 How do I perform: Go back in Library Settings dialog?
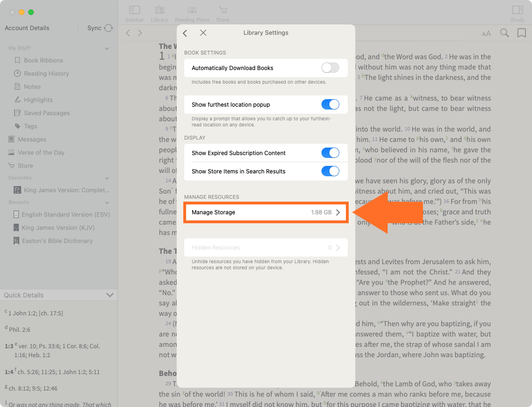[x=185, y=33]
